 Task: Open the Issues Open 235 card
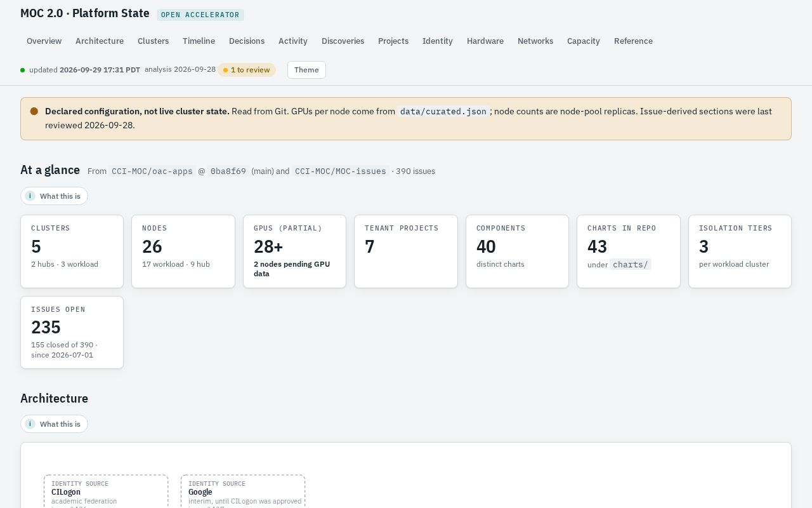pos(72,332)
